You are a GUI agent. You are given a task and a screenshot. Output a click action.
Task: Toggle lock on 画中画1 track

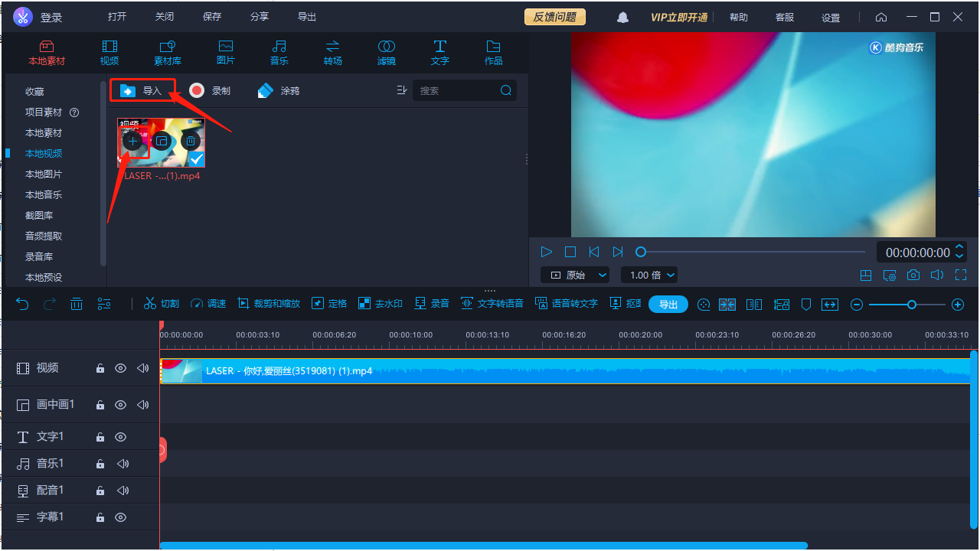coord(100,405)
